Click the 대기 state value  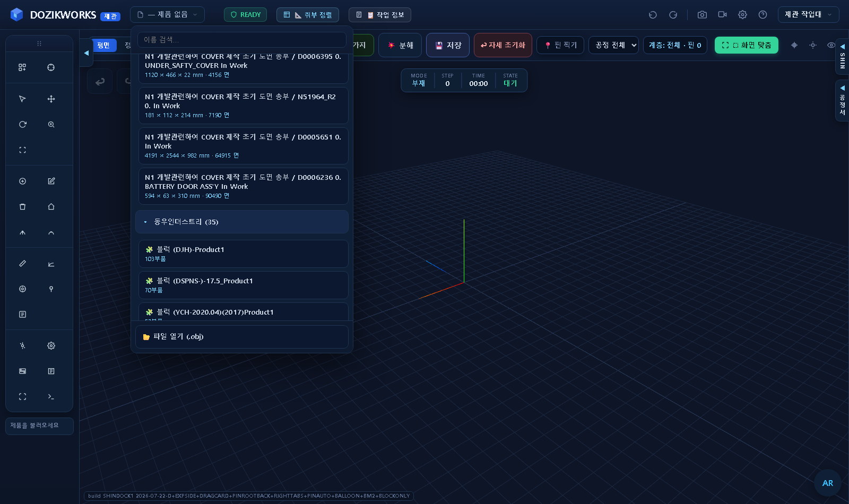tap(510, 83)
